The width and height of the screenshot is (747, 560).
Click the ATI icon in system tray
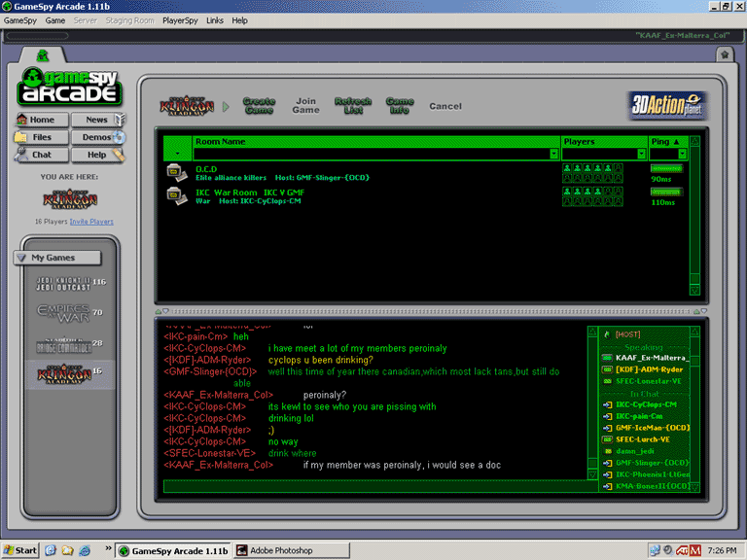(x=682, y=550)
